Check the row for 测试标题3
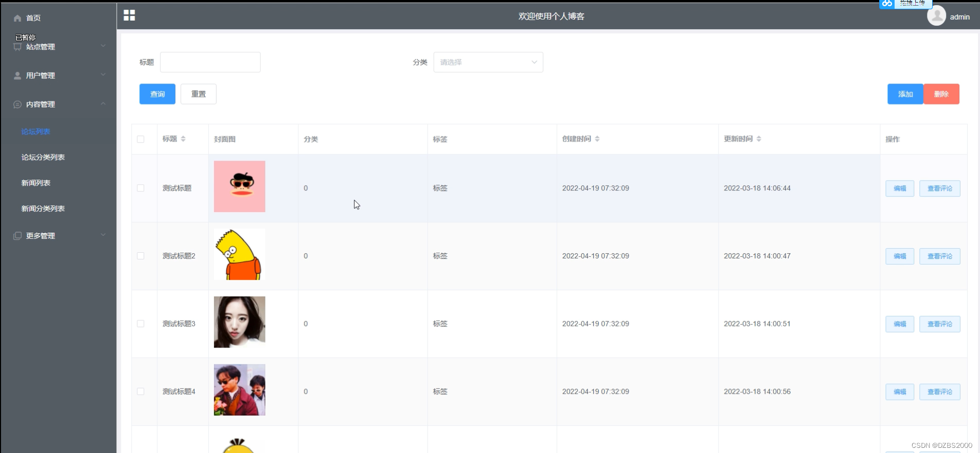The image size is (980, 453). point(140,324)
